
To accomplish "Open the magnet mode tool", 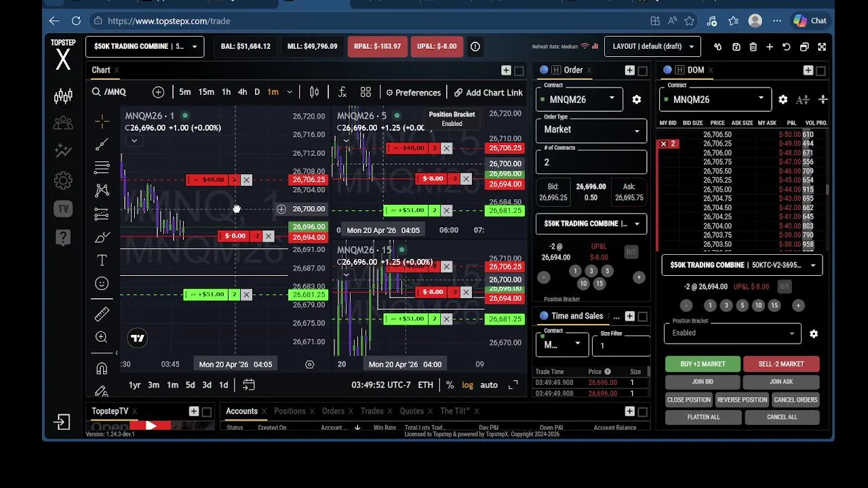I will pyautogui.click(x=102, y=368).
